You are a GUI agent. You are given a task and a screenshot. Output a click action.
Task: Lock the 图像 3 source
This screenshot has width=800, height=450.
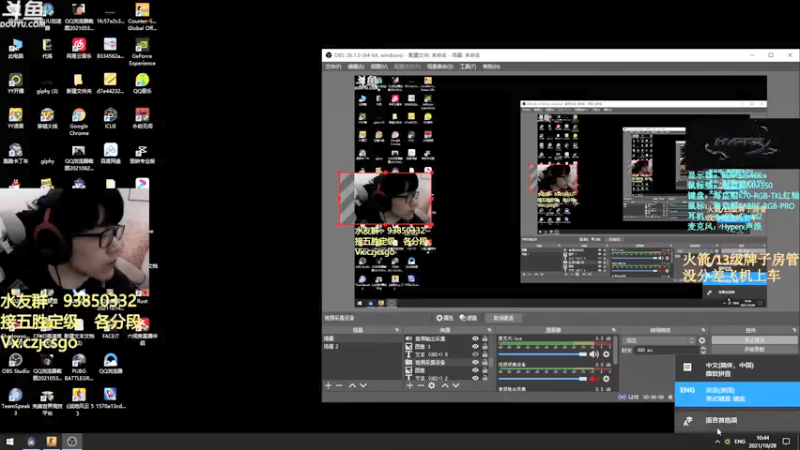pos(485,346)
